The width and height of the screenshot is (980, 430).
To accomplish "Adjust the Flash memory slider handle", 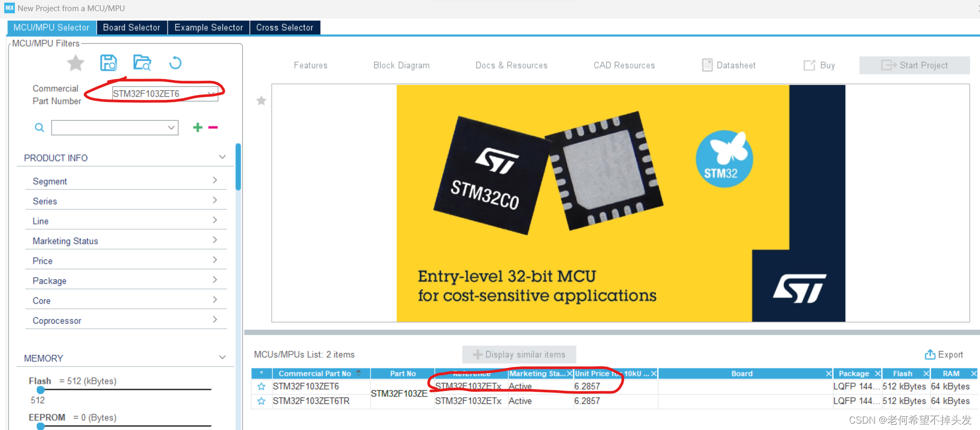I will 41,390.
